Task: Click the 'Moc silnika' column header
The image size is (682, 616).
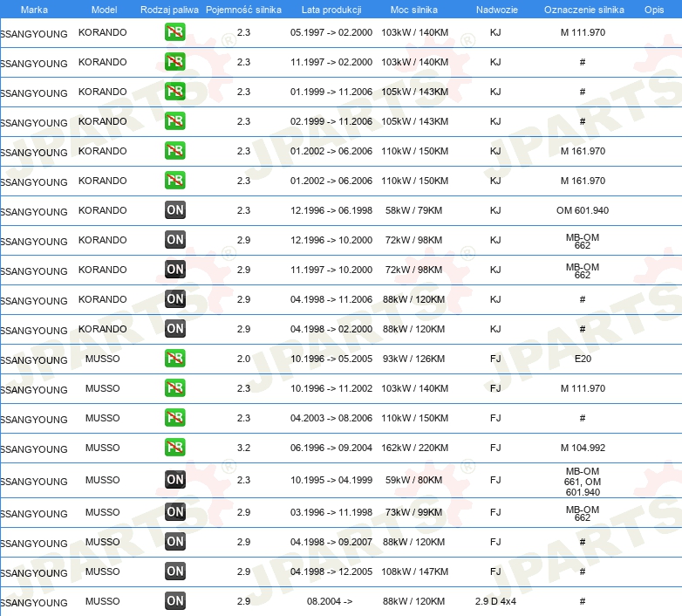Action: coord(414,9)
